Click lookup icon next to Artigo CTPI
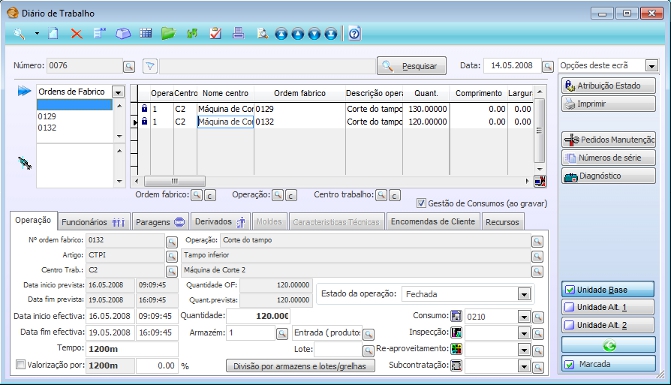671x385 pixels. click(172, 257)
